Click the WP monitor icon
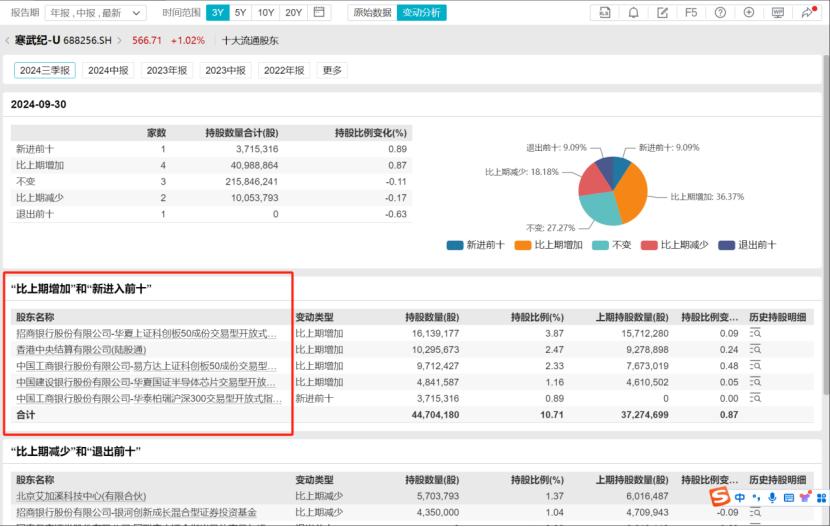 [778, 12]
